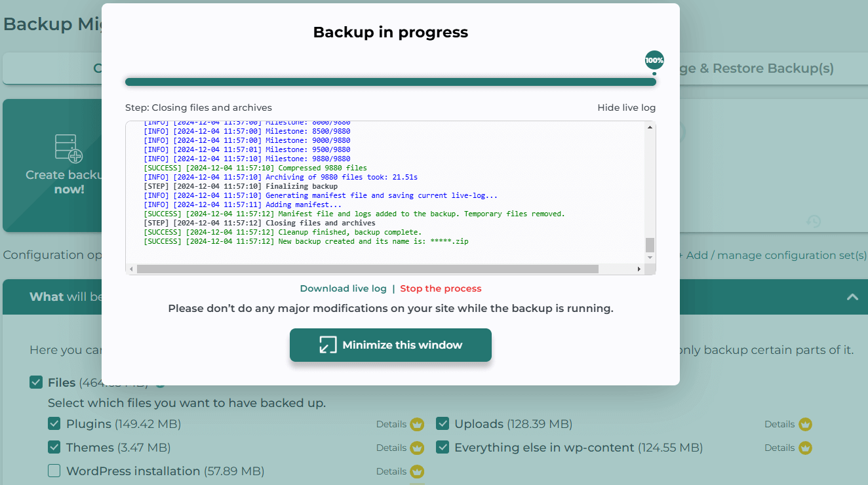Viewport: 868px width, 485px height.
Task: Click the crown icon beside Plugins Details
Action: pos(417,425)
